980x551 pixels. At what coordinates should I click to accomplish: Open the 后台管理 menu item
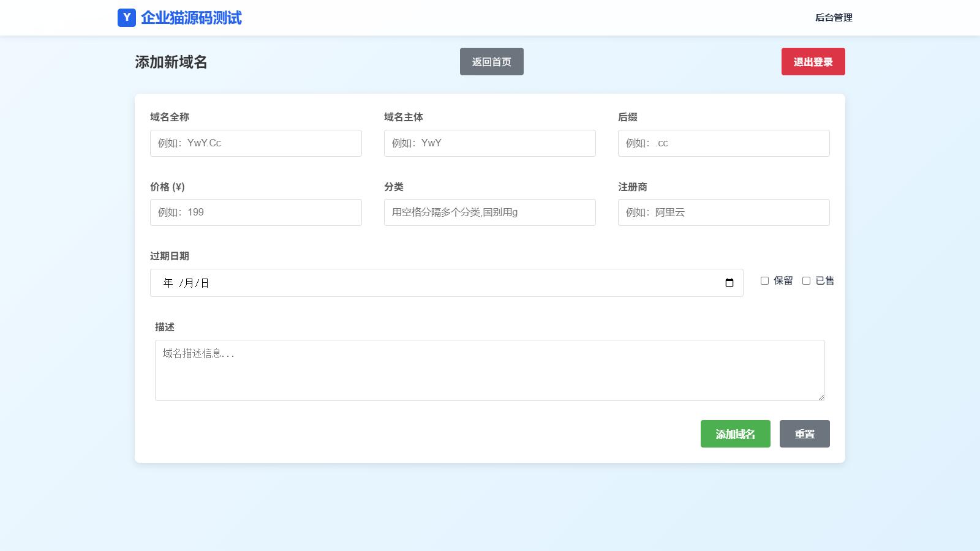point(833,18)
